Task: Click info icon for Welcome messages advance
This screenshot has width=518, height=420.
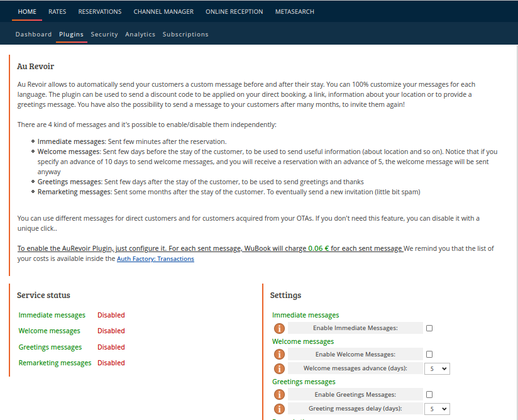Action: [x=279, y=368]
